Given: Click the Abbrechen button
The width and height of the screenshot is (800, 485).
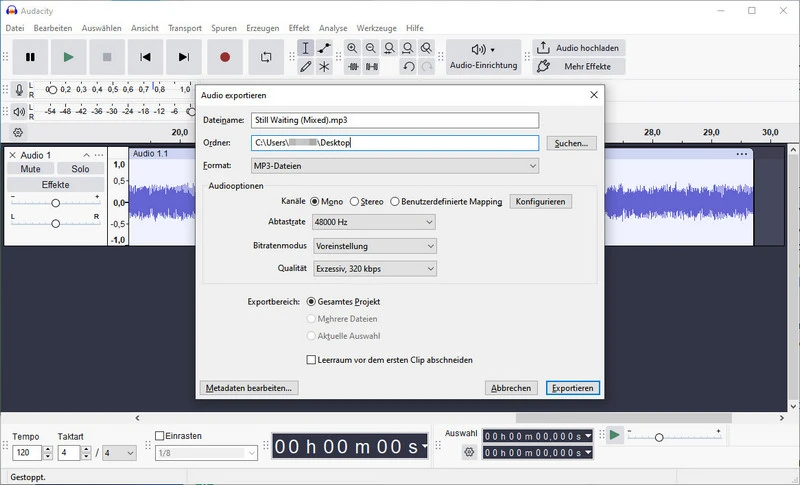Looking at the screenshot, I should click(511, 388).
